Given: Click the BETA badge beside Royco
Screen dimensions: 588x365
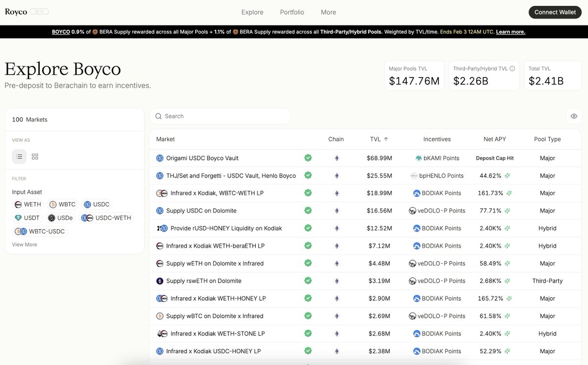Looking at the screenshot, I should 39,12.
